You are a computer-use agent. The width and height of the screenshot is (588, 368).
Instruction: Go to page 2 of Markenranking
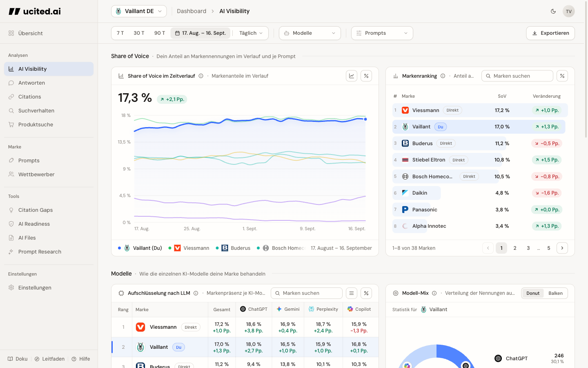point(515,248)
